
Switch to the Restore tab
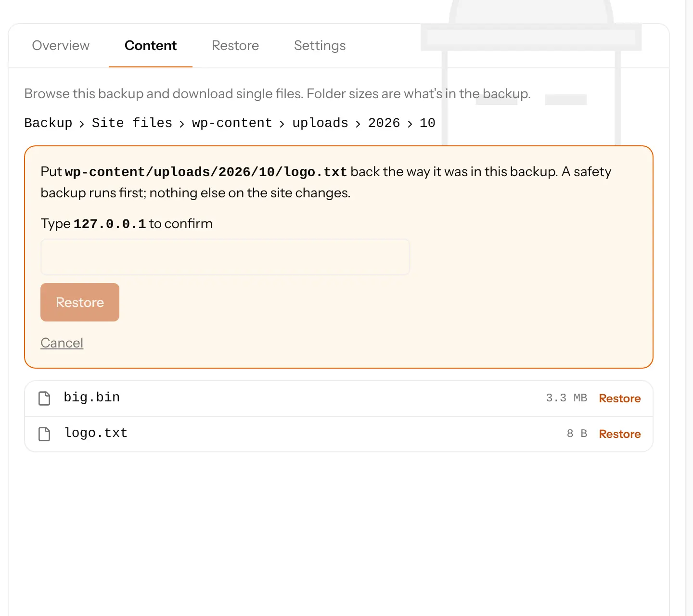(235, 46)
